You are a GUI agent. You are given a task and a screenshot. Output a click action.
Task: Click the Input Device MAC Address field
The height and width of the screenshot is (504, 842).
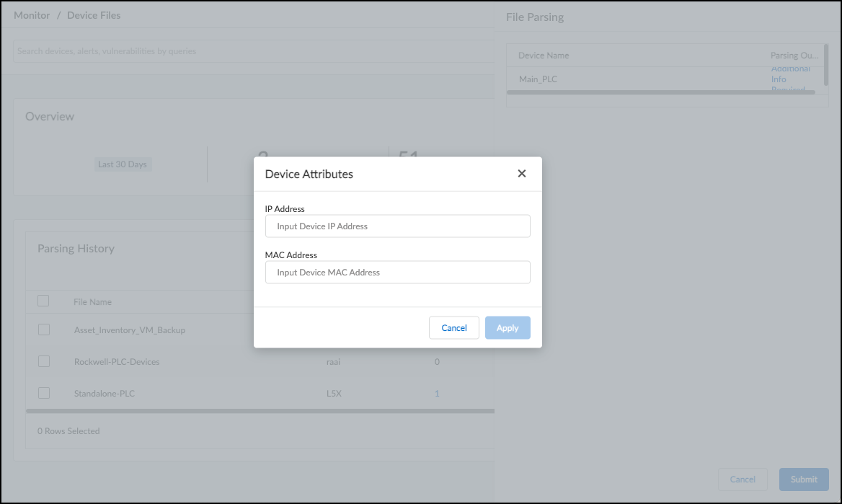click(x=397, y=273)
